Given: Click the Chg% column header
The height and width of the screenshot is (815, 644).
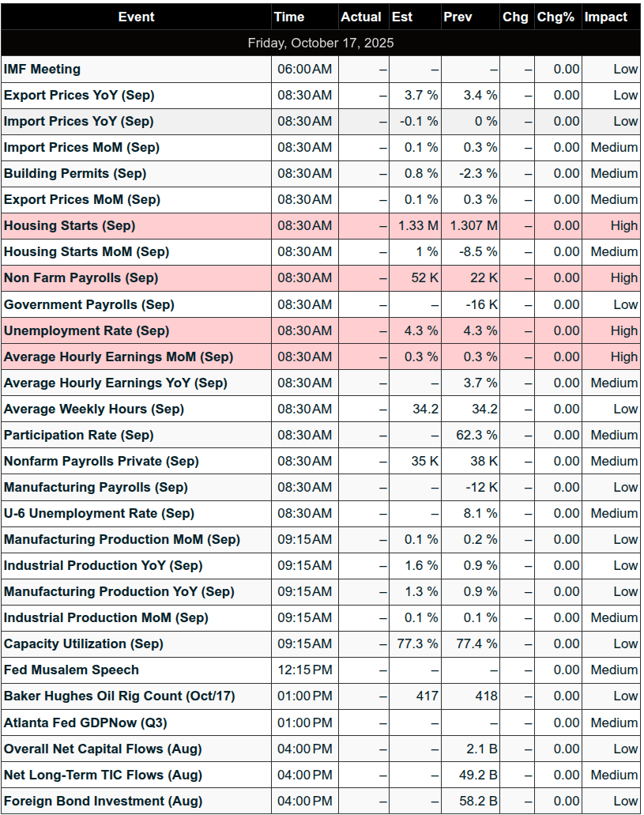Looking at the screenshot, I should coord(555,17).
